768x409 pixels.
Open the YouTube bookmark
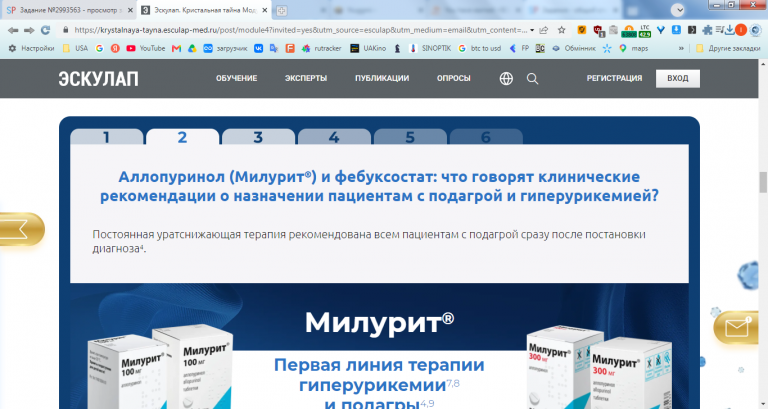pyautogui.click(x=145, y=48)
